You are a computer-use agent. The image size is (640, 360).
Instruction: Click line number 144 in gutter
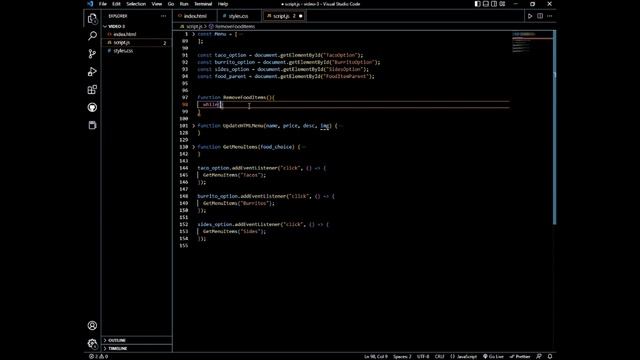[x=184, y=168]
